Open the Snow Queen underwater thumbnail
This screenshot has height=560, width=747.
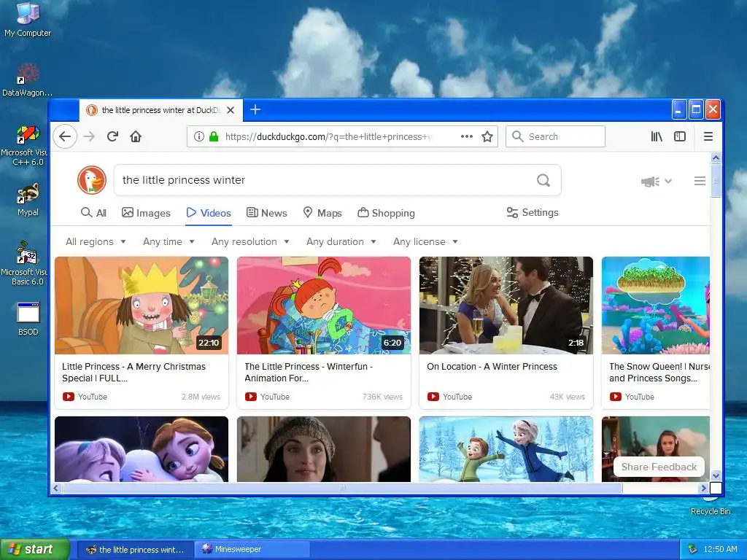[656, 306]
